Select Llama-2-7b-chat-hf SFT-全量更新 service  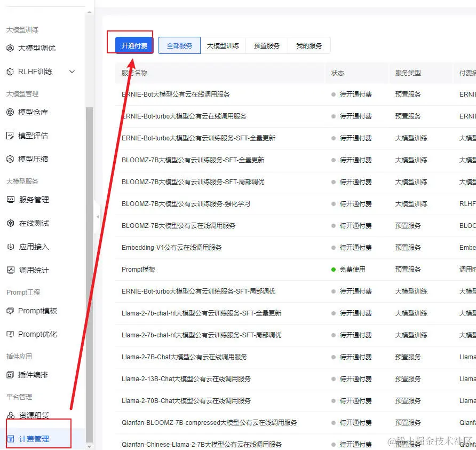click(201, 313)
